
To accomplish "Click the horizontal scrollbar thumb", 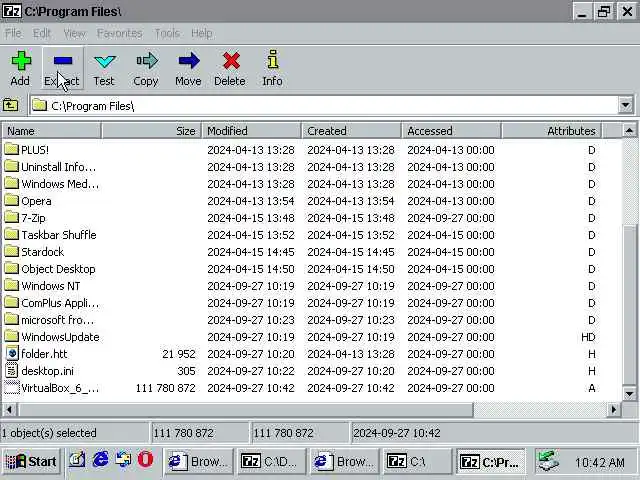I will tap(245, 409).
